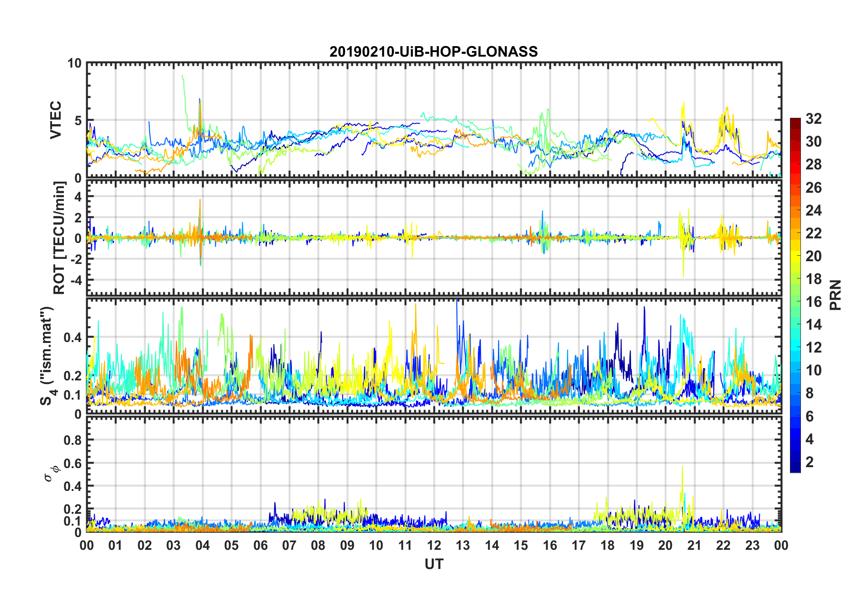Click the S4 axis tick 0.4
This screenshot has height=590, width=868.
pos(73,337)
